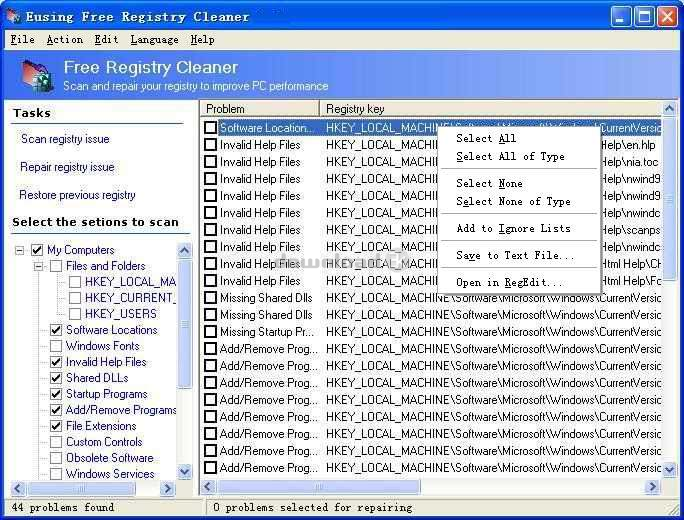Check the HKEY_CURRENT_ tree checkbox
This screenshot has width=684, height=520.
tap(75, 298)
